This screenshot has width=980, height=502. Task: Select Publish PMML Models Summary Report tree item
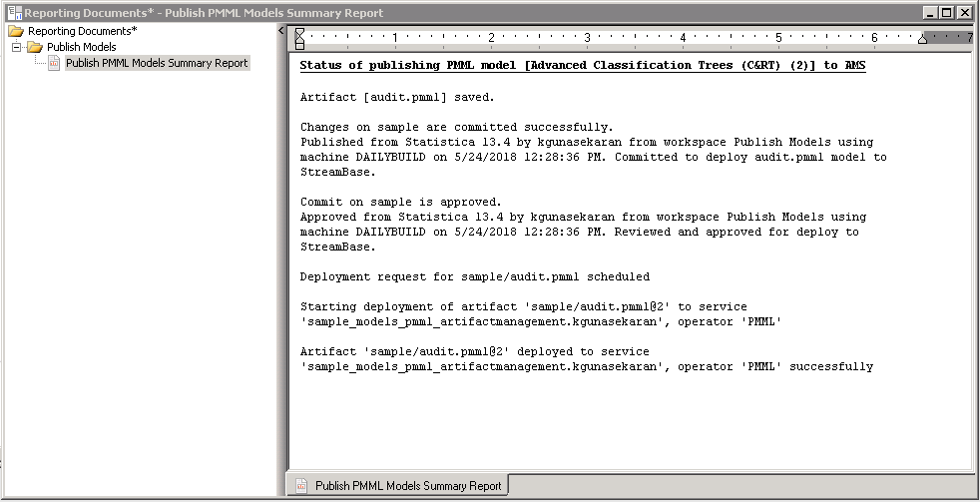click(157, 63)
